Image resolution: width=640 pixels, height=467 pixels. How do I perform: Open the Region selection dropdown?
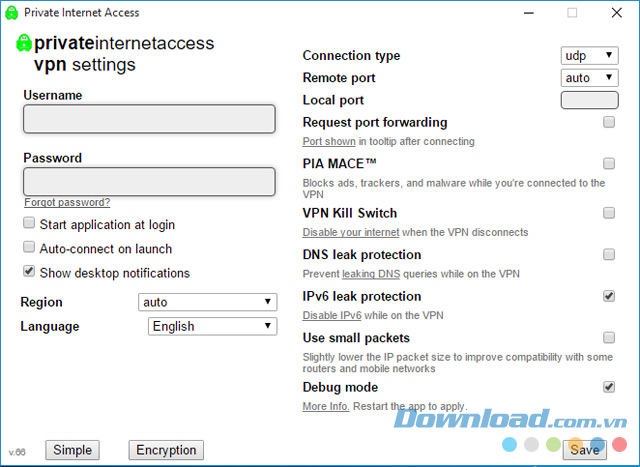tap(207, 302)
